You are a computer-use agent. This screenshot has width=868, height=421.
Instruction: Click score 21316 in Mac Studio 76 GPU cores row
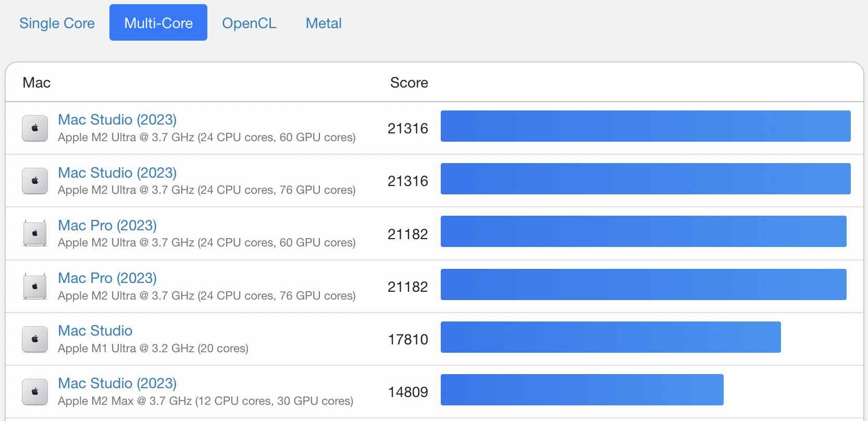408,181
